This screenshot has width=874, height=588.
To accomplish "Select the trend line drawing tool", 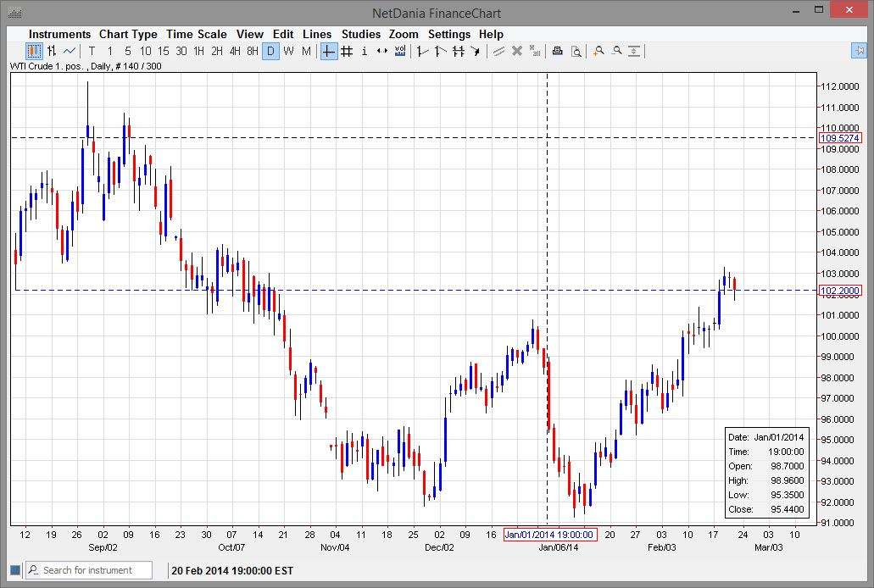I will pos(421,51).
